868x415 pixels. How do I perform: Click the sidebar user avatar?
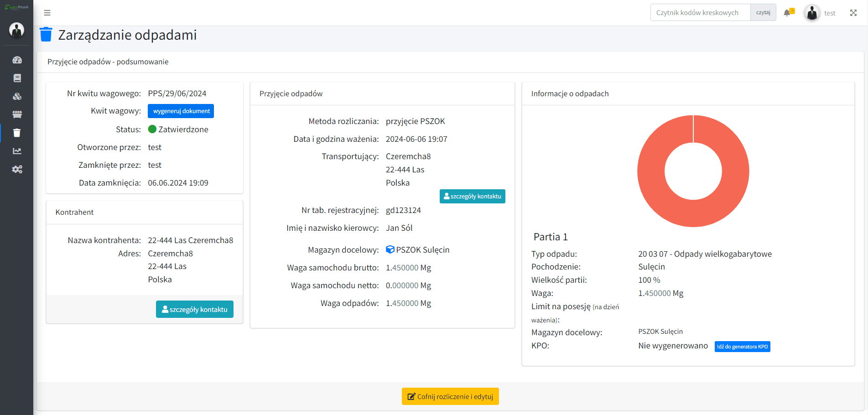(17, 30)
